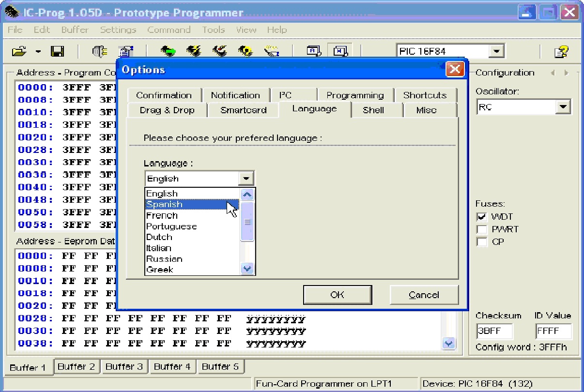Click the Checksum value field

494,332
